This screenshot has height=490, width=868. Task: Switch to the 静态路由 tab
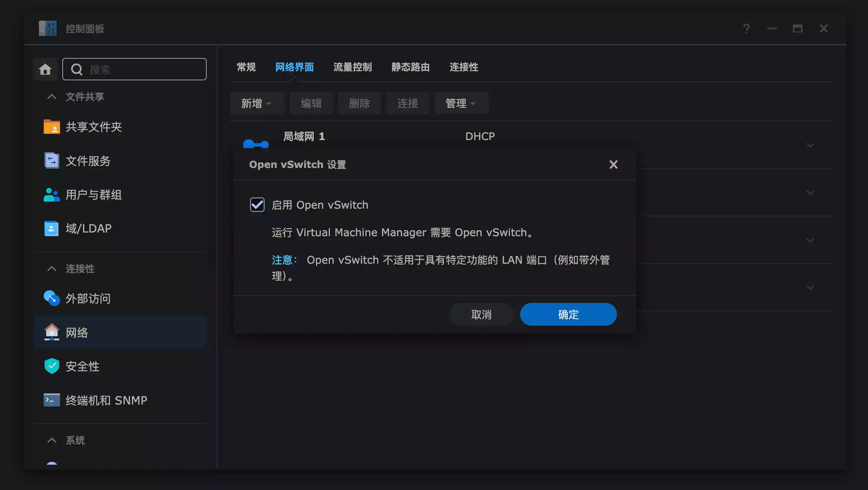(410, 67)
